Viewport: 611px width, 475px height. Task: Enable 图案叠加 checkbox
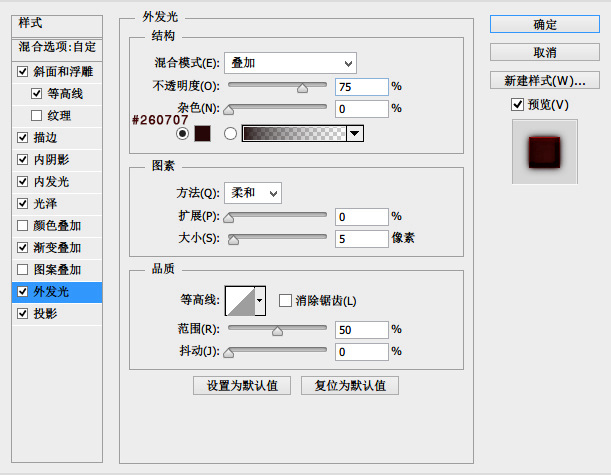pyautogui.click(x=23, y=270)
